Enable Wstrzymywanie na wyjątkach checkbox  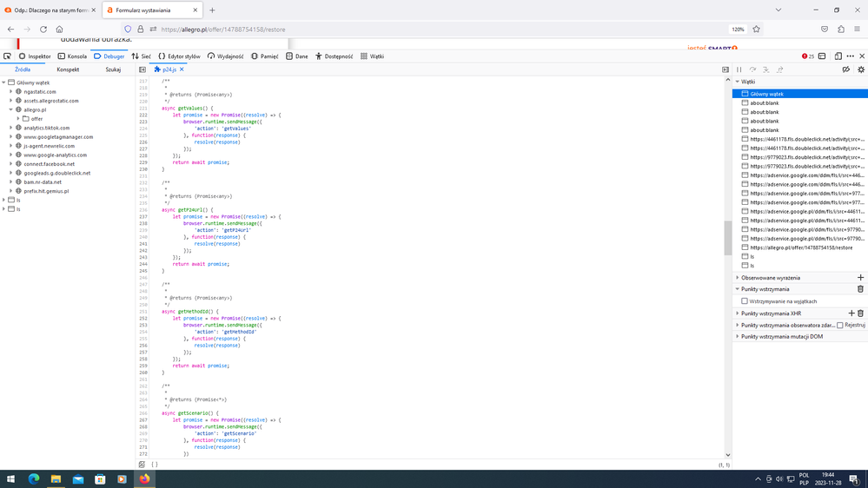pos(745,301)
